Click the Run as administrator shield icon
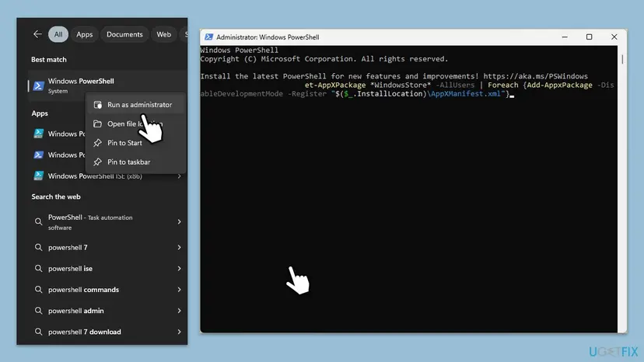Viewport: 644px width, 362px height. click(98, 105)
